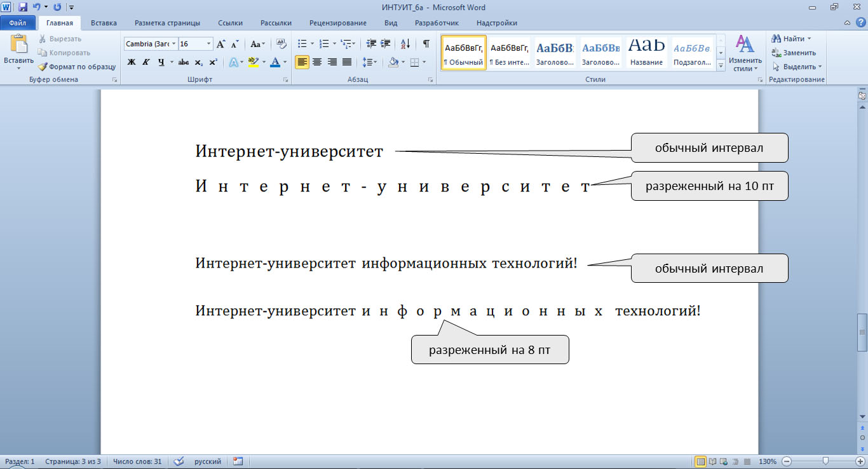Open line spacing dropdown

[369, 62]
